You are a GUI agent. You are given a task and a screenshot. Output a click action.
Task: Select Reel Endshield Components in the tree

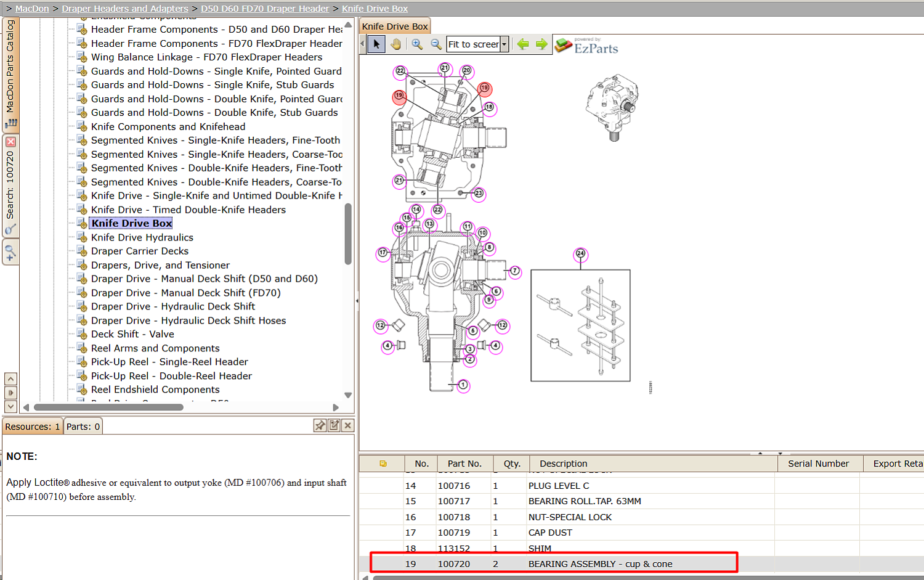[155, 390]
